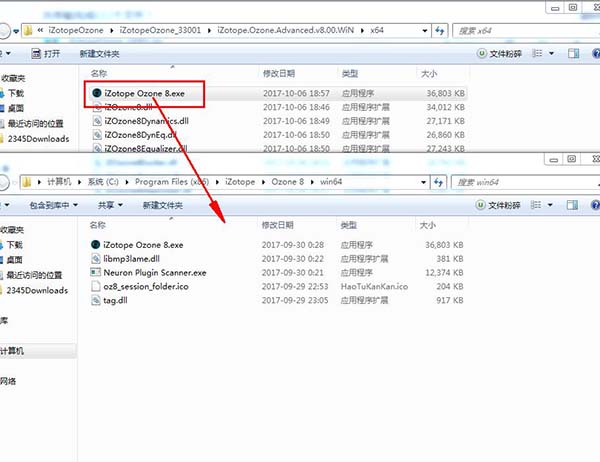Screen dimensions: 600x462
Task: Click 文件粉碎 in the win64 window toolbar
Action: 498,205
